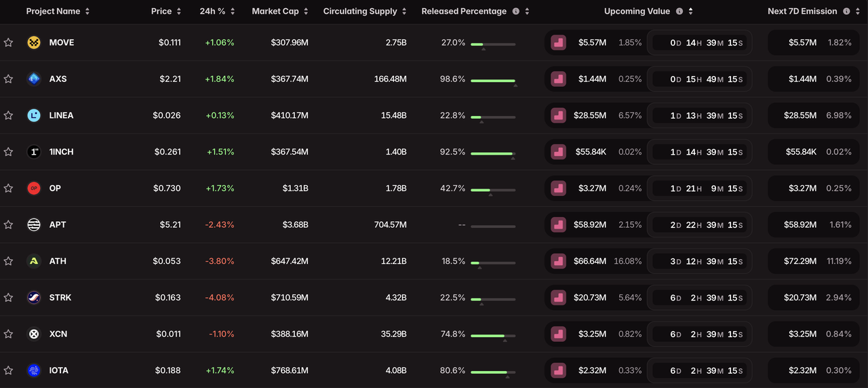The width and height of the screenshot is (868, 388).
Task: Sort by Market Cap header
Action: click(280, 12)
